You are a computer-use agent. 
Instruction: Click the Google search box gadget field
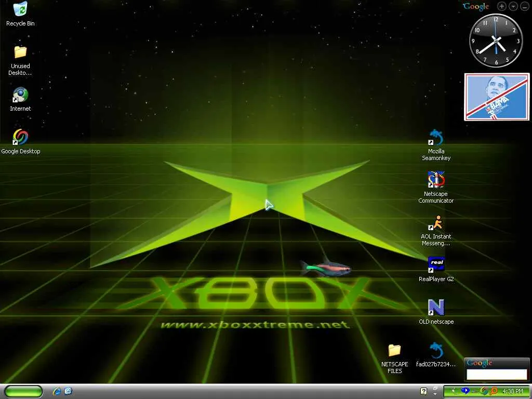point(497,375)
